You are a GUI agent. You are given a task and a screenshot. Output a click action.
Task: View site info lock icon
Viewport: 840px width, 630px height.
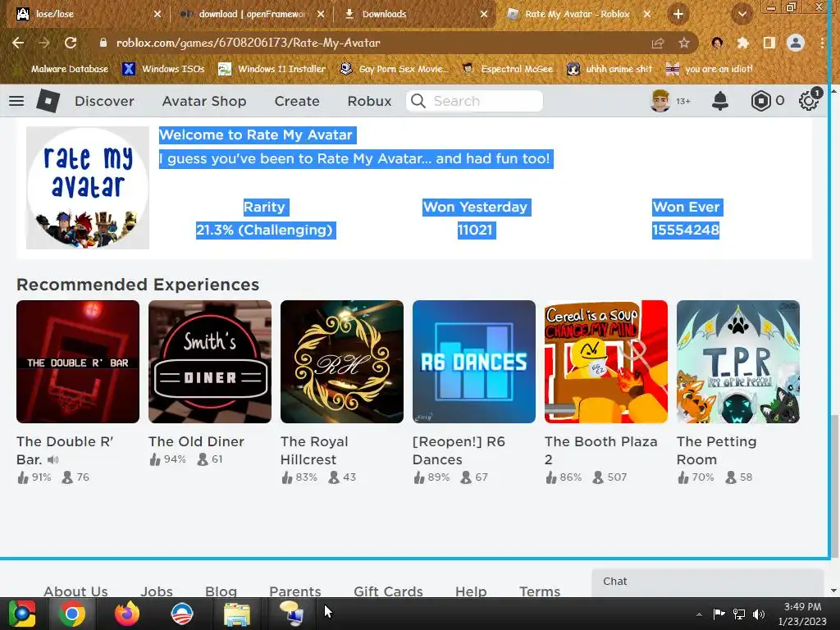coord(103,43)
